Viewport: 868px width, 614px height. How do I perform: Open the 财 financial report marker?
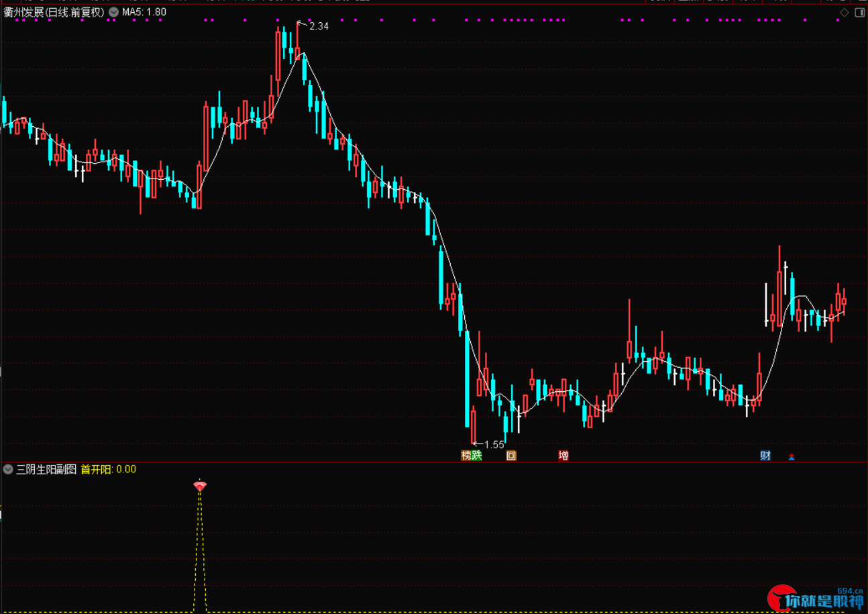[765, 456]
